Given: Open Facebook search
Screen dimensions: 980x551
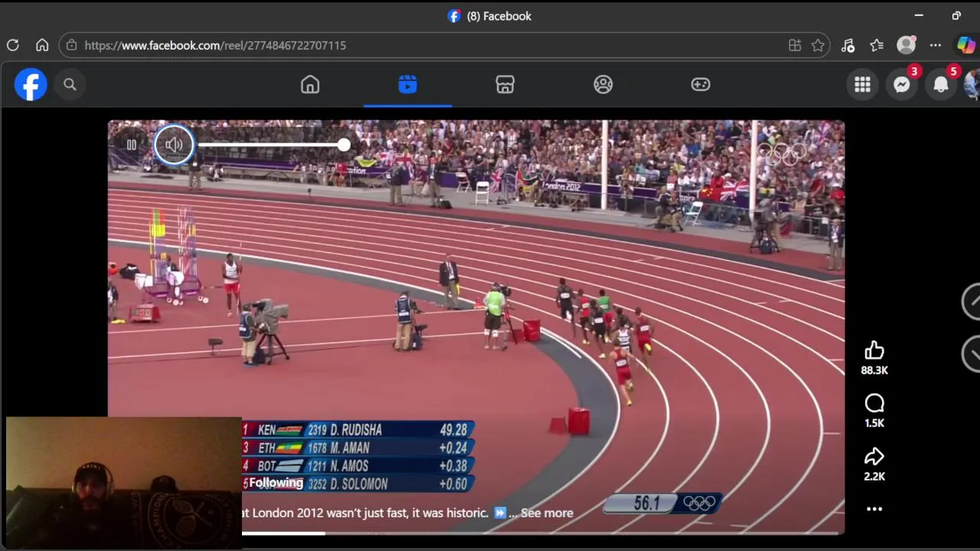Looking at the screenshot, I should coord(70,84).
